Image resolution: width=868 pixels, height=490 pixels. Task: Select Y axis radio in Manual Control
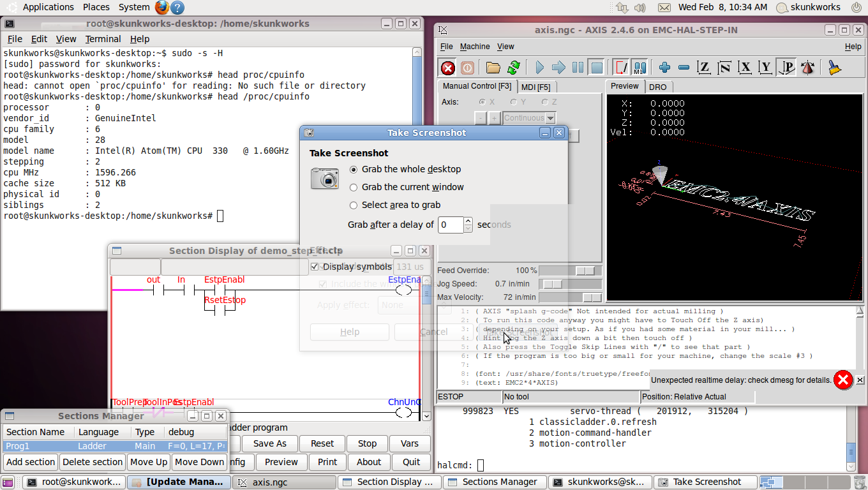(x=514, y=102)
